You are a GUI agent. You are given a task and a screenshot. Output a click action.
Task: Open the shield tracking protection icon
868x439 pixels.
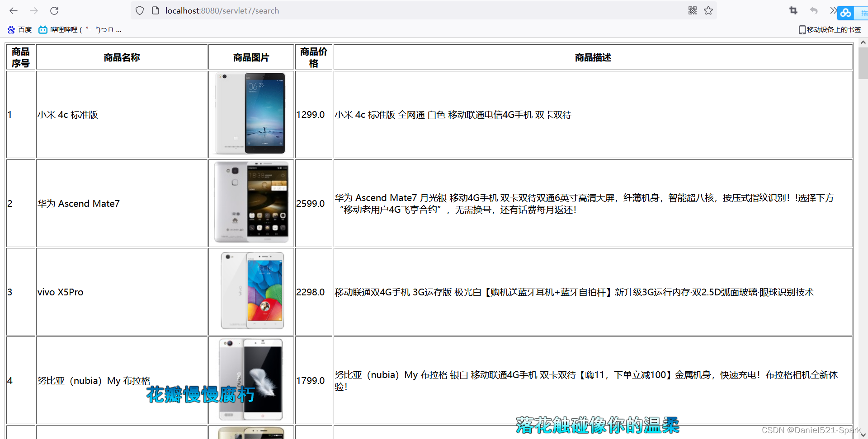pos(140,10)
